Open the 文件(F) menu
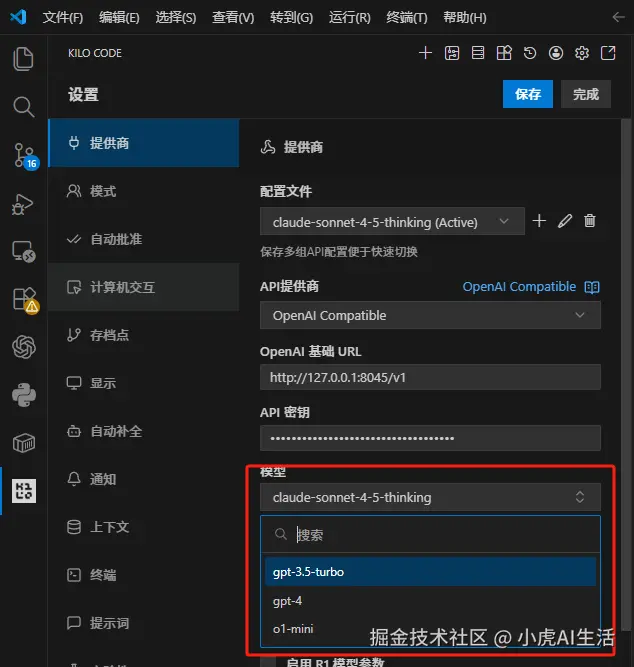 (x=63, y=17)
